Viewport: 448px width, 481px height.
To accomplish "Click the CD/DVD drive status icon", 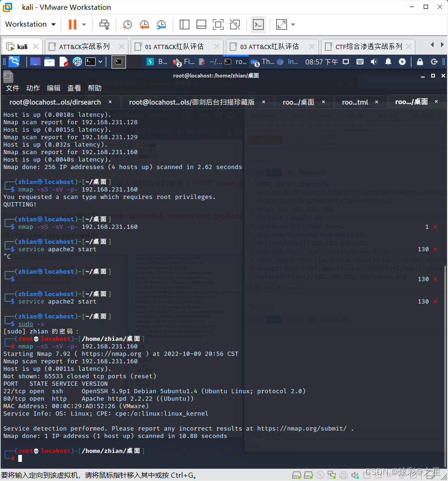I will [320, 475].
